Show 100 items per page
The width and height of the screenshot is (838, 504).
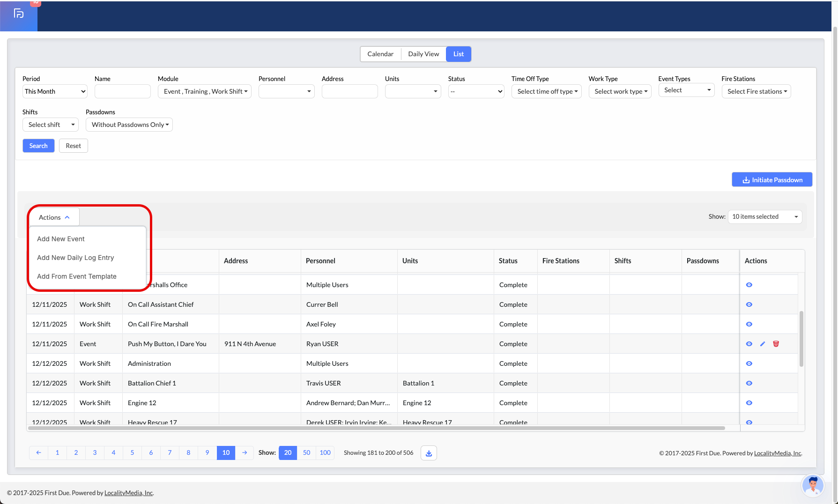325,453
